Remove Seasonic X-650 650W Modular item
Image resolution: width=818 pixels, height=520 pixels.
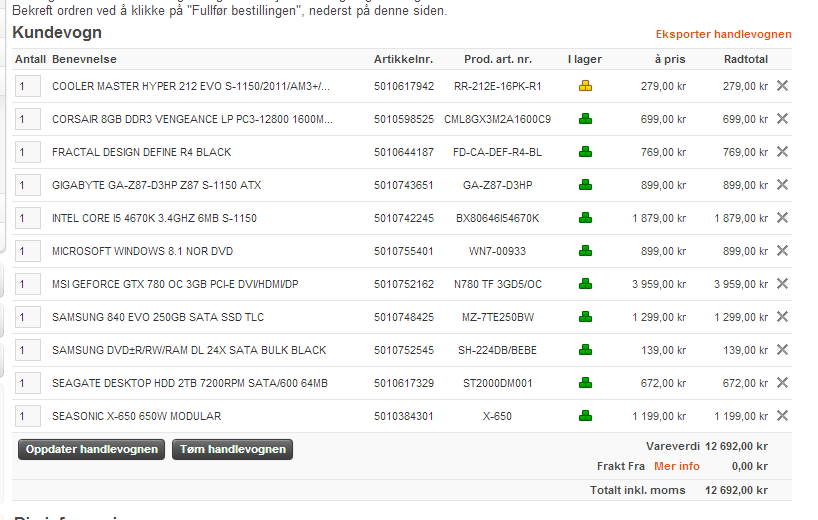coord(782,416)
